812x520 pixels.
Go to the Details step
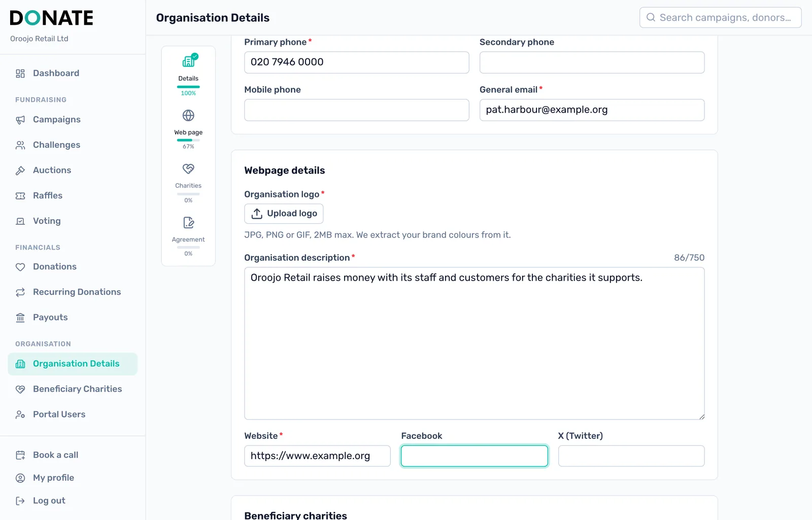(188, 74)
